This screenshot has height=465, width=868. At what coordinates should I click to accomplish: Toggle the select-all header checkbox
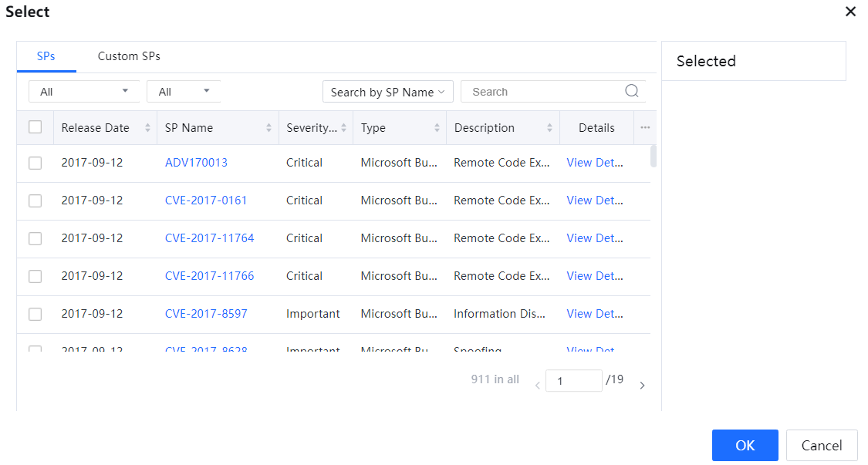35,127
